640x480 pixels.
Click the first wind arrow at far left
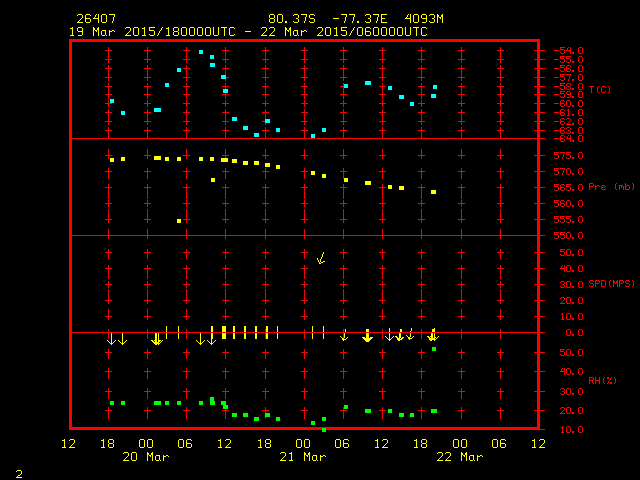click(111, 339)
